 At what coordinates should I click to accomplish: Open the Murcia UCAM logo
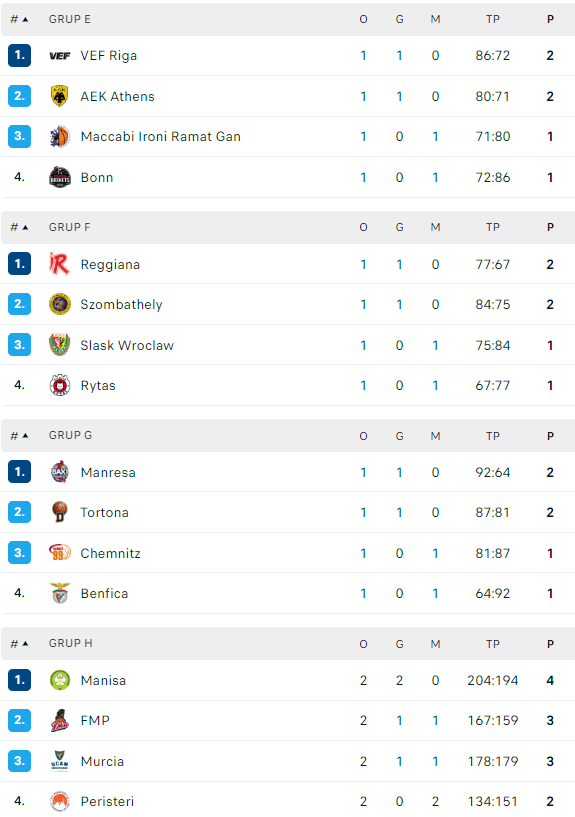tap(59, 761)
